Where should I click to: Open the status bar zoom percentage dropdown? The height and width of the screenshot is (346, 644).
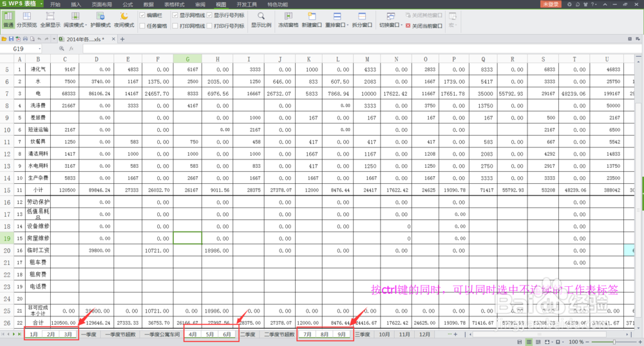pyautogui.click(x=576, y=341)
